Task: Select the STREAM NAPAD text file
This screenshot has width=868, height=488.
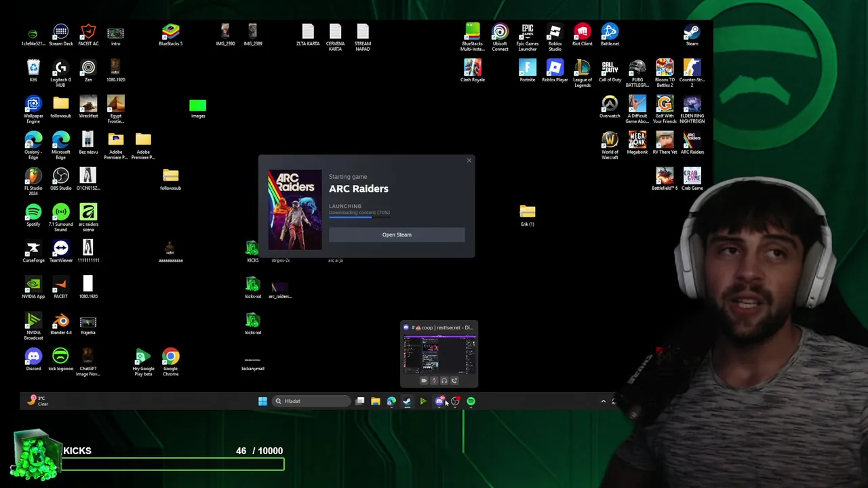Action: [x=363, y=38]
